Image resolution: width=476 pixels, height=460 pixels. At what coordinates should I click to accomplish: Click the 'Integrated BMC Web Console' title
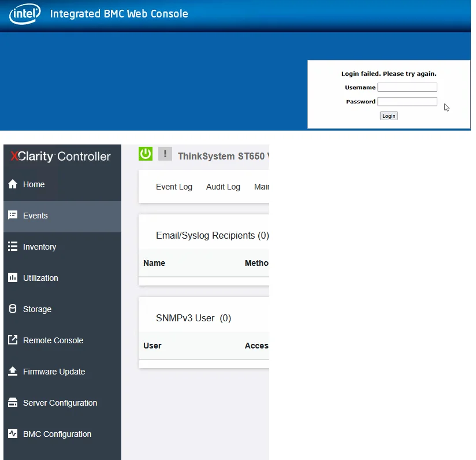pos(119,14)
